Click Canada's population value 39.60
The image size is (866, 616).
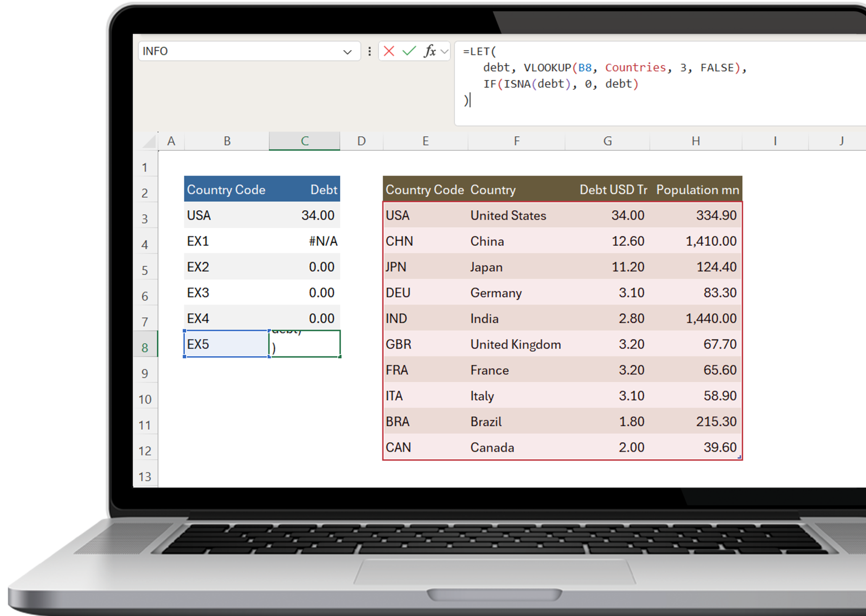720,447
